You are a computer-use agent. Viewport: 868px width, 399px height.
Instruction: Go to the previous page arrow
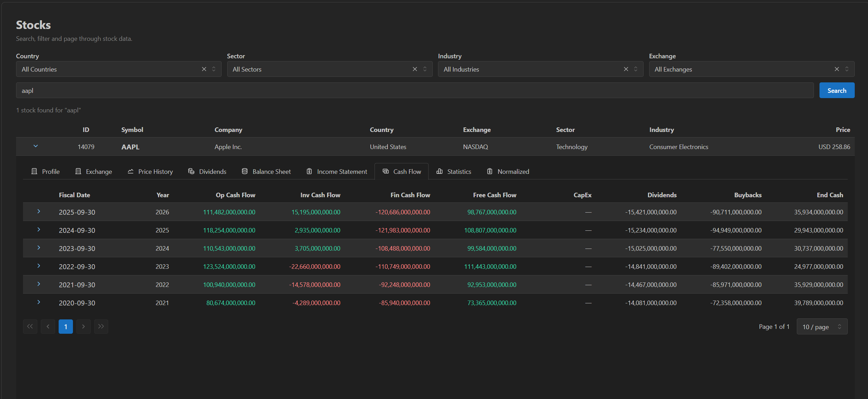pyautogui.click(x=48, y=326)
